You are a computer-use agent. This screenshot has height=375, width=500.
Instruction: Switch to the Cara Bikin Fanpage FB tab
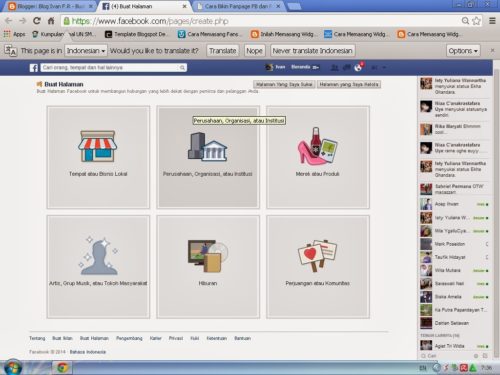coord(239,6)
